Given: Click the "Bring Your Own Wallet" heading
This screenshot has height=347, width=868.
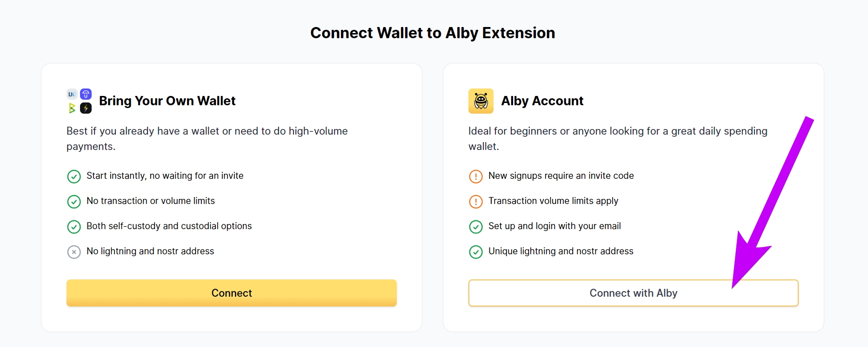Looking at the screenshot, I should 167,101.
